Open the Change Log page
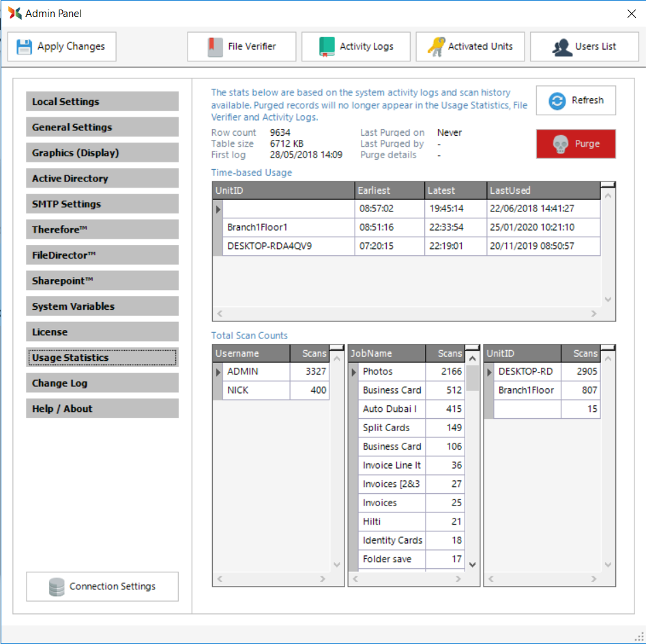 [102, 383]
